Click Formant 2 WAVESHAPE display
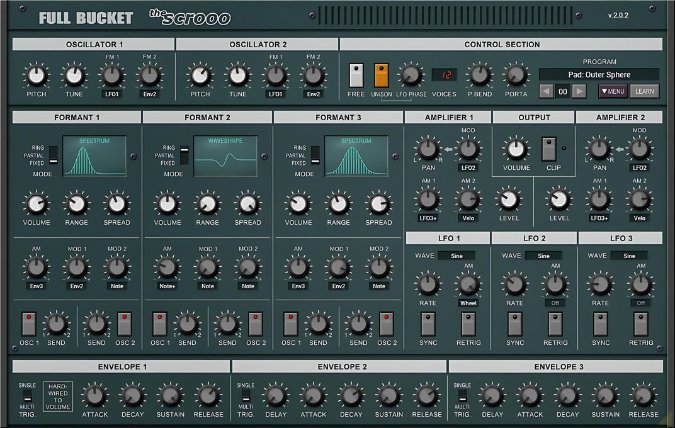 click(225, 156)
